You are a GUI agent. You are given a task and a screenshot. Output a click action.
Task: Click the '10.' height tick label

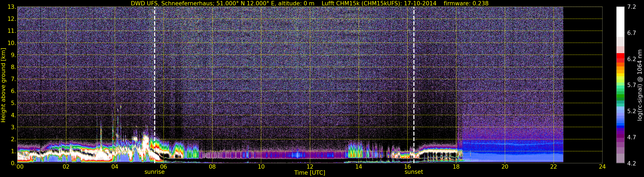point(12,43)
